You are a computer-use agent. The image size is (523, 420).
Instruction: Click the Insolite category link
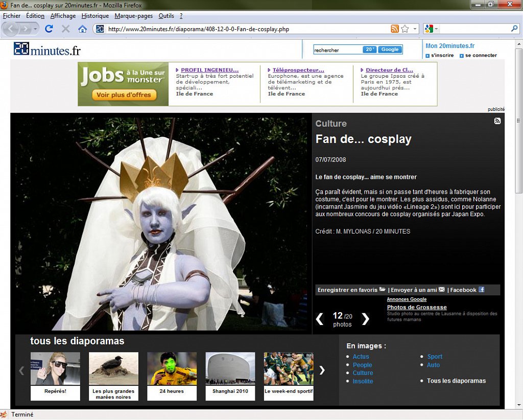[363, 381]
